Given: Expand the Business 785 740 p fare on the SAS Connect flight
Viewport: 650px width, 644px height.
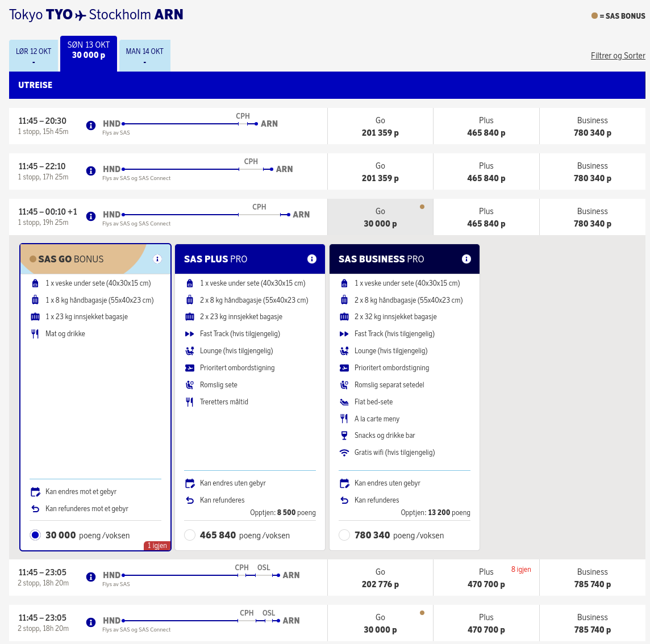Looking at the screenshot, I should pos(593,624).
